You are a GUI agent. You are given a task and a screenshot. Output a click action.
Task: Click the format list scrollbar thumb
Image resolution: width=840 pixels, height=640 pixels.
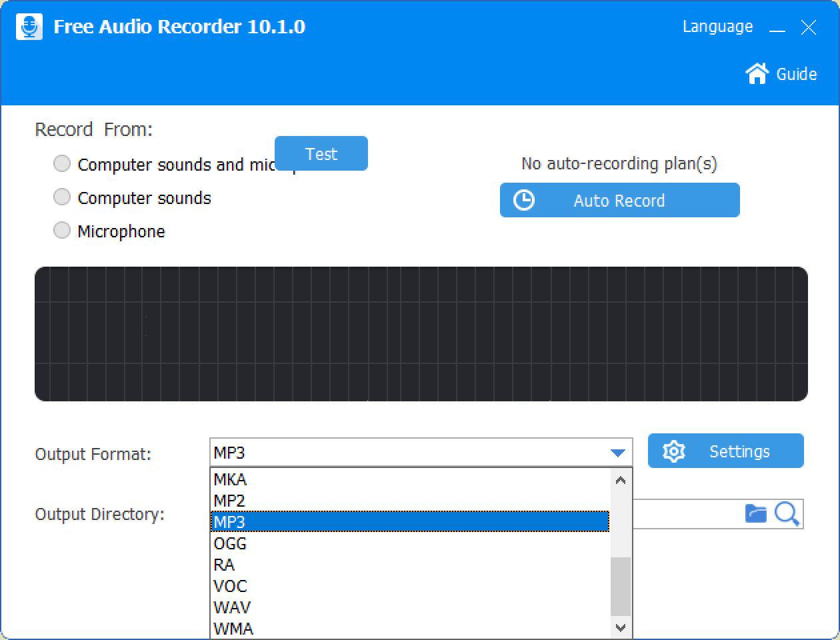(x=621, y=587)
